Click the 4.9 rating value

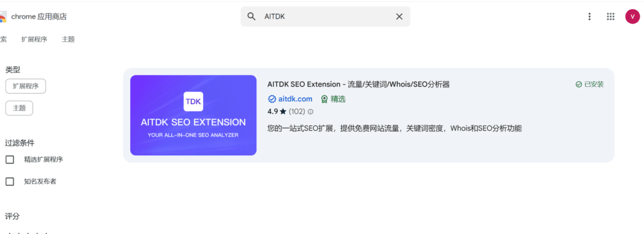pyautogui.click(x=273, y=112)
